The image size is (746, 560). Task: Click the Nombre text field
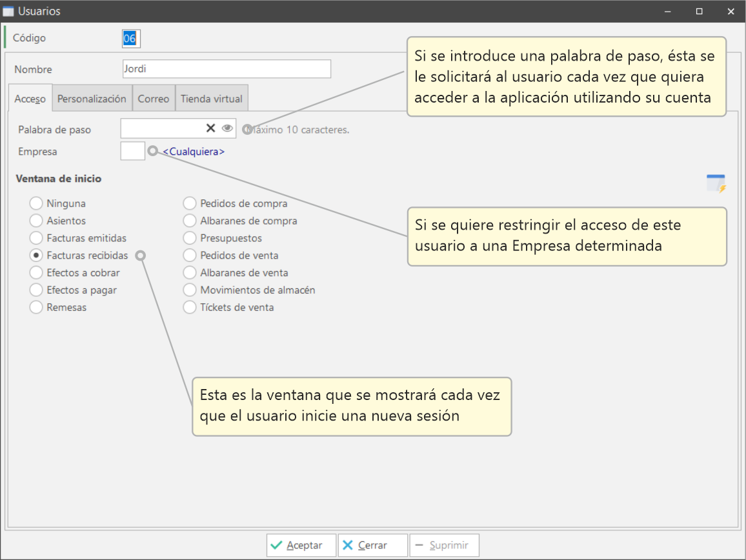(x=227, y=69)
